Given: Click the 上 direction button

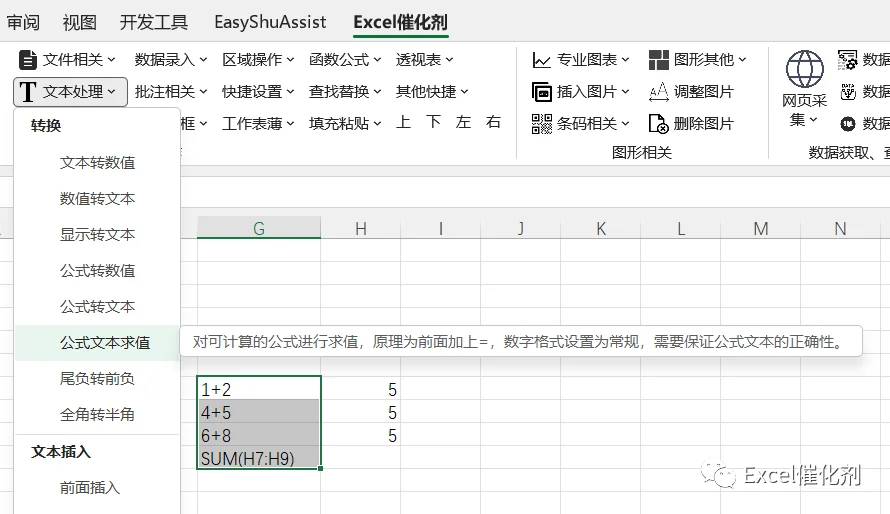Looking at the screenshot, I should click(x=403, y=122).
